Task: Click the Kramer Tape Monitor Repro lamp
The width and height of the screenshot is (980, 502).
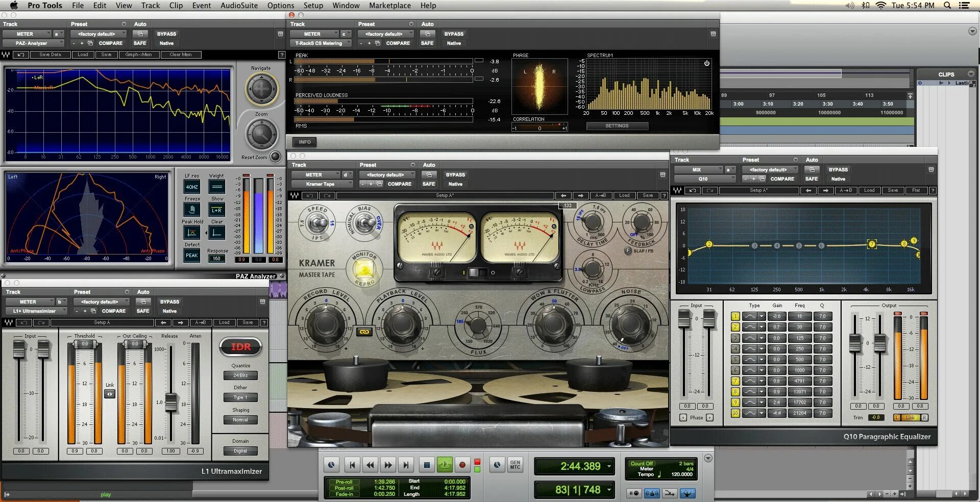Action: (364, 268)
